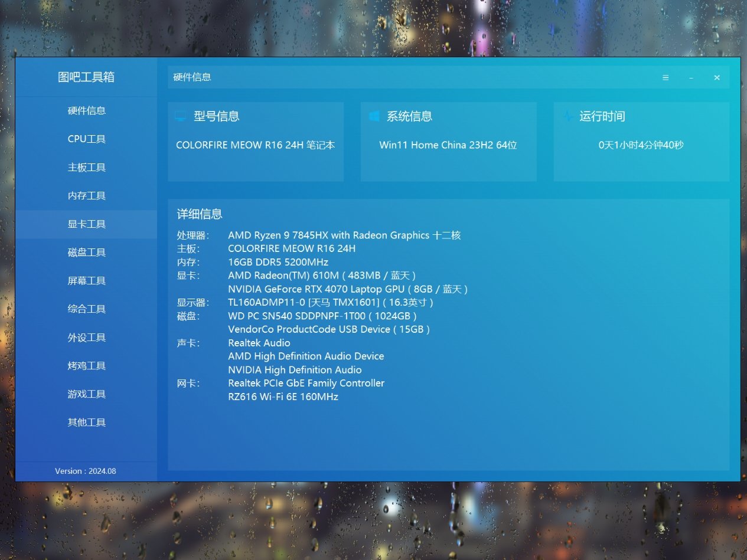This screenshot has height=560, width=747.
Task: Click the 硬件信息 title bar text
Action: tap(192, 77)
